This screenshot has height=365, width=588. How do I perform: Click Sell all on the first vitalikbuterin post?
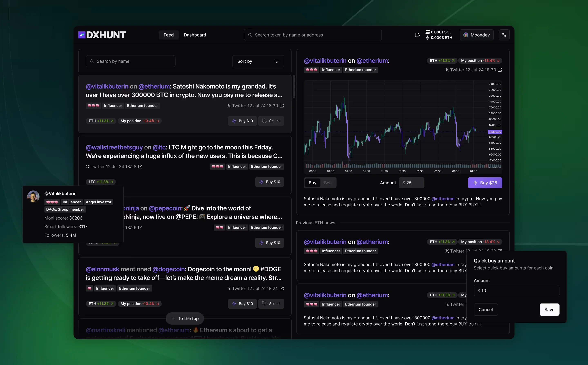[271, 121]
